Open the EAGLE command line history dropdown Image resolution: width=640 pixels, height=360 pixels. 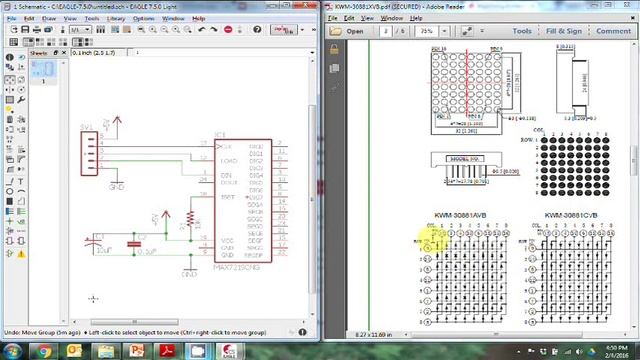[312, 53]
